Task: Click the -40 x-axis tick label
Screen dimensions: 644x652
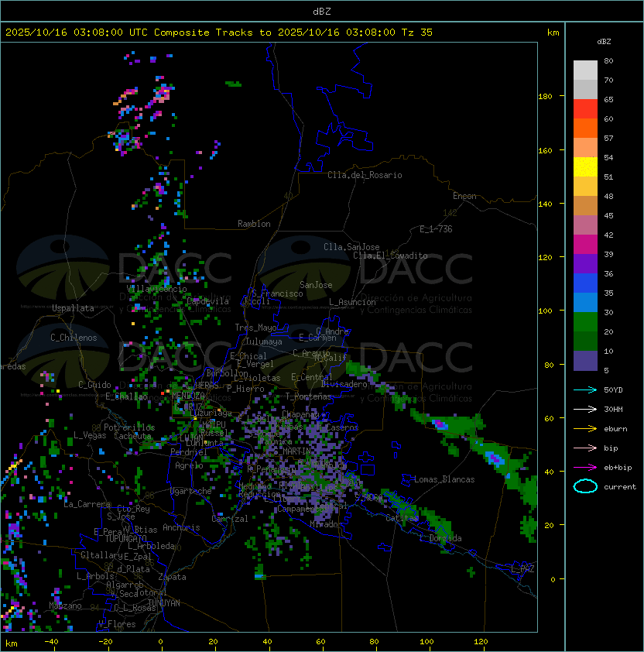Action: pyautogui.click(x=52, y=642)
